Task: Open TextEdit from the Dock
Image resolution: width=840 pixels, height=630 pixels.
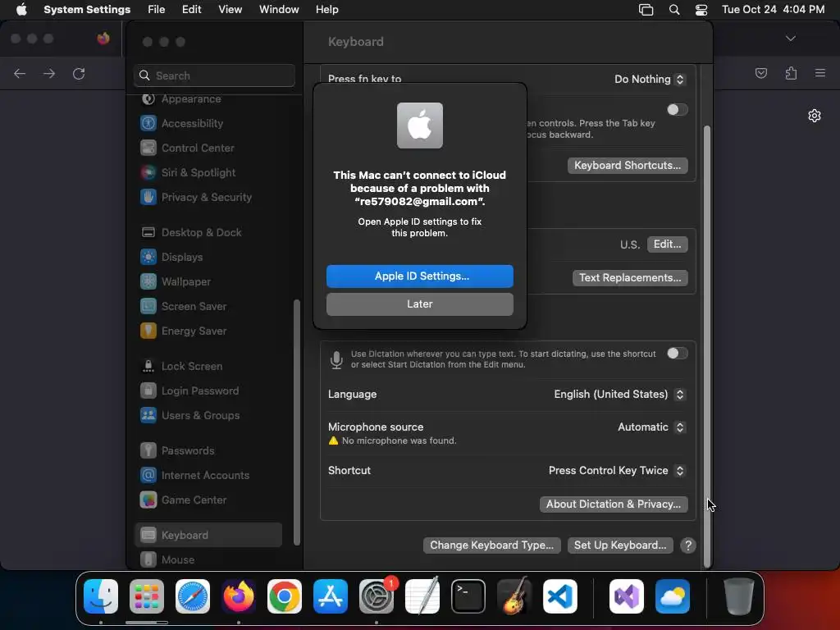Action: coord(422,596)
